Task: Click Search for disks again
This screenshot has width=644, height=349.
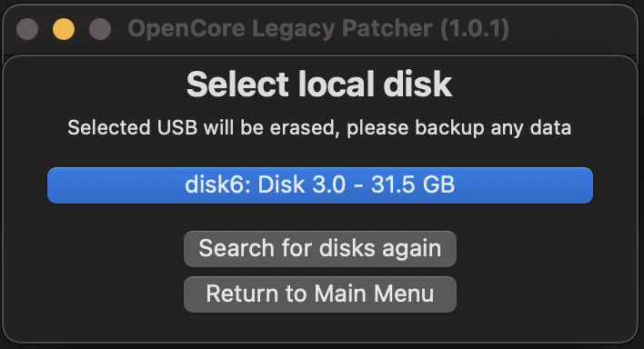Action: [x=320, y=249]
